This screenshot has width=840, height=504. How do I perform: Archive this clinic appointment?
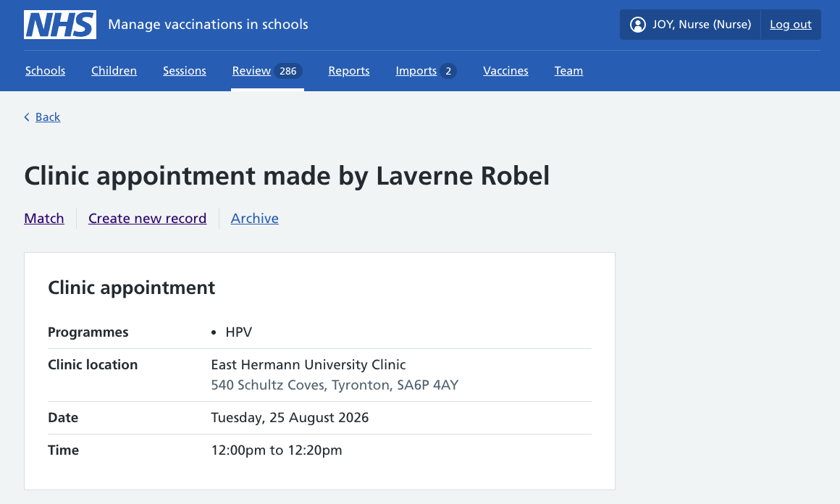click(x=254, y=219)
